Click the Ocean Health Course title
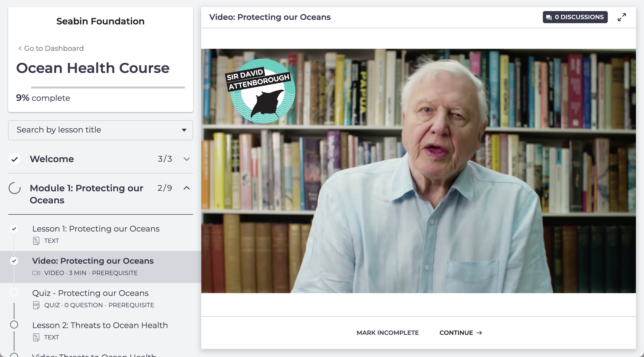The width and height of the screenshot is (644, 357). point(93,68)
